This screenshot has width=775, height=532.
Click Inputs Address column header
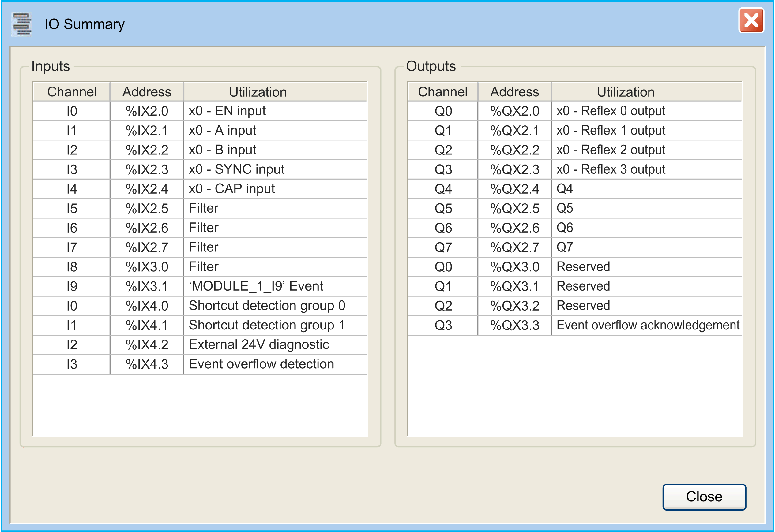point(147,92)
